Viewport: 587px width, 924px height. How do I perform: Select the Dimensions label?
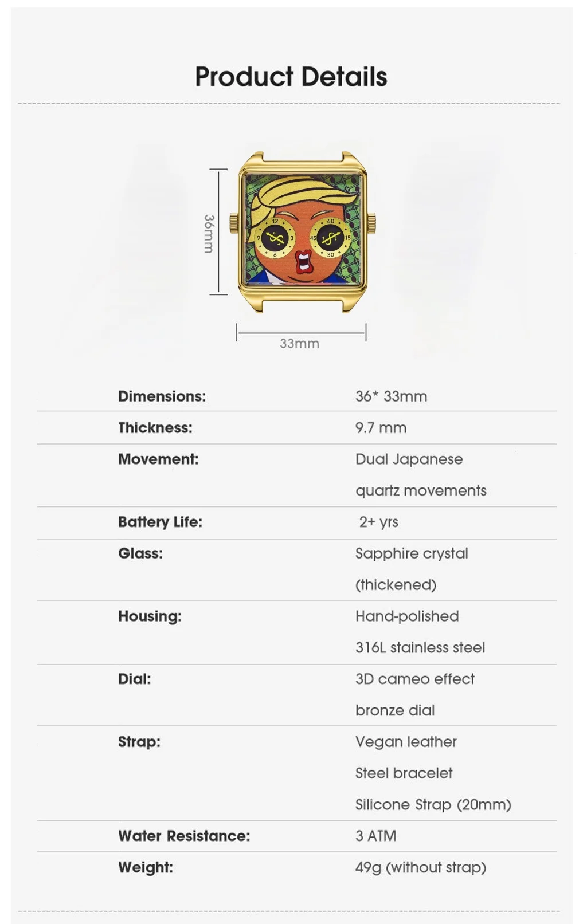pos(162,396)
